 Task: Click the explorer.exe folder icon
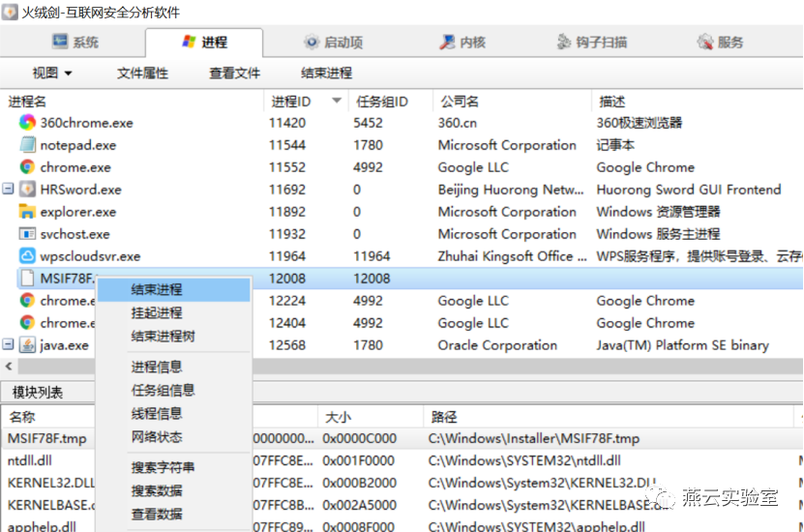27,212
